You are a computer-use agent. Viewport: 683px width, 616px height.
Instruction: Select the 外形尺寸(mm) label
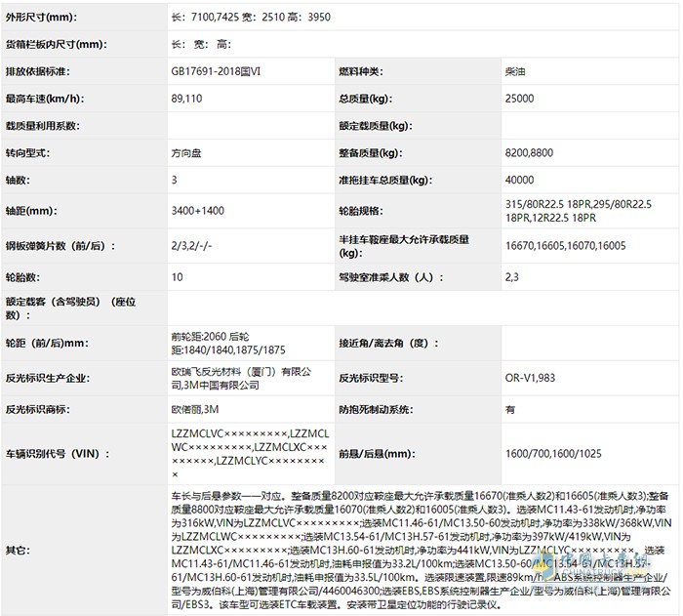(x=41, y=18)
